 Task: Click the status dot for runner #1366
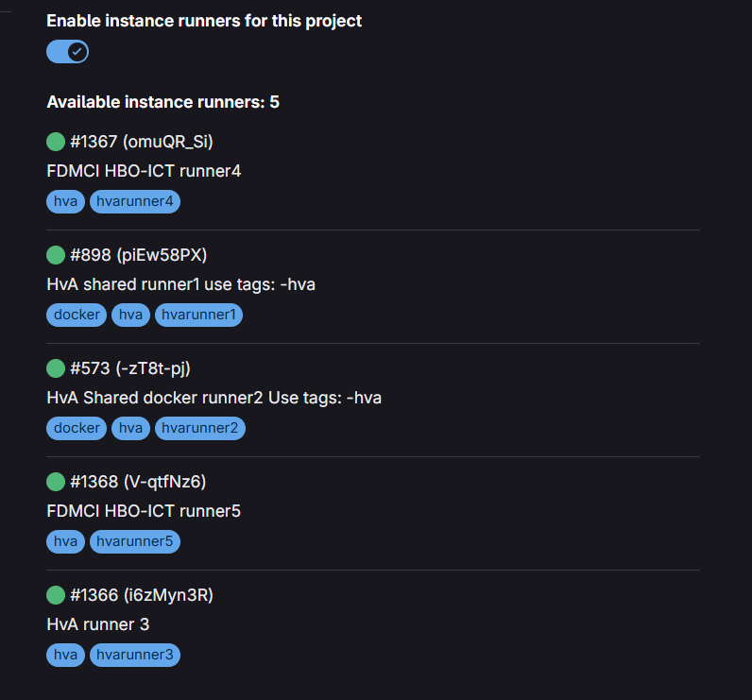click(56, 595)
